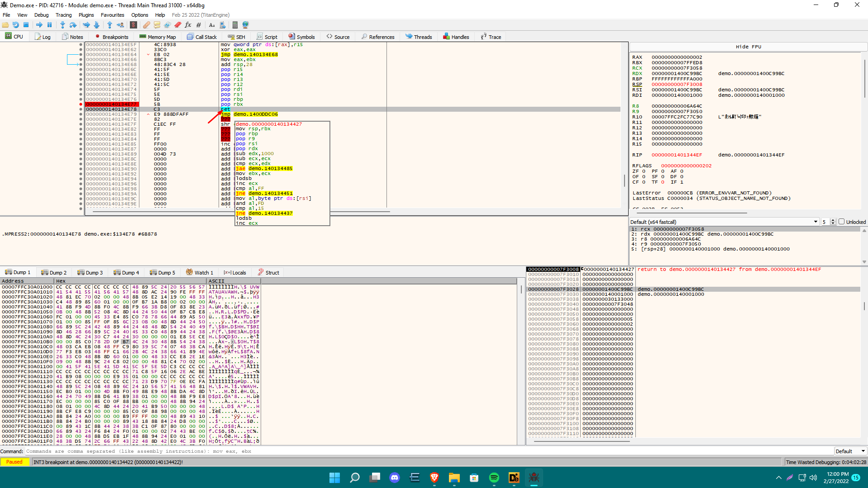868x488 pixels.
Task: Toggle the Unlocked checkbox
Action: point(842,222)
